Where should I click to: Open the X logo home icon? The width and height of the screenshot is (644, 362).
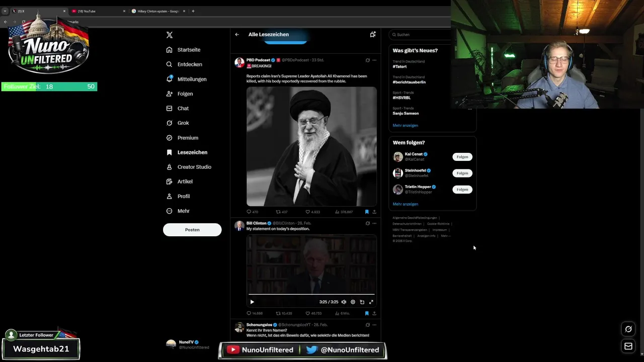click(170, 35)
